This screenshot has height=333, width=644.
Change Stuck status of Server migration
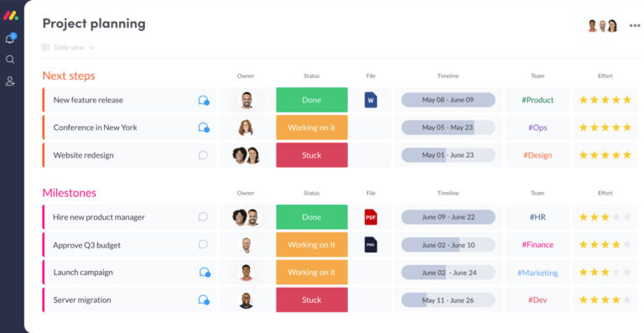pos(312,299)
